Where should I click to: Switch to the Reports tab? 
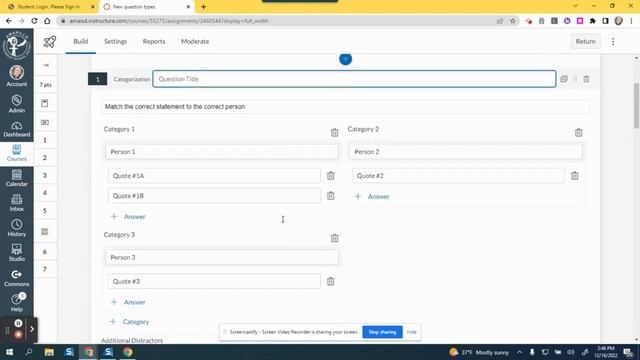[154, 41]
